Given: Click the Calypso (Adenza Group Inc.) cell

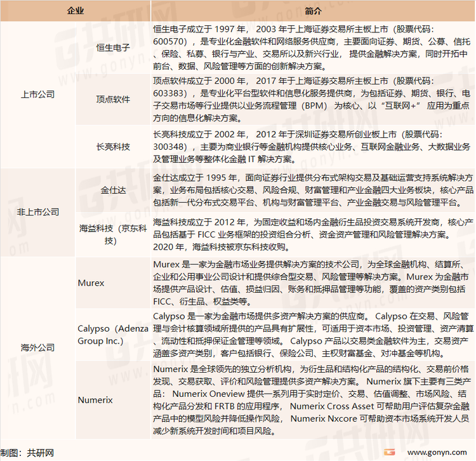Looking at the screenshot, I should [x=113, y=335].
